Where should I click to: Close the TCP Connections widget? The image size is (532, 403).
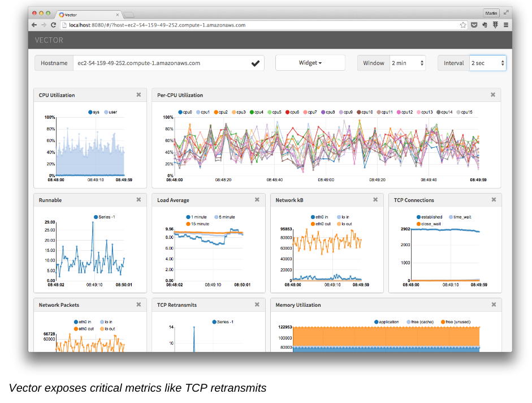coord(494,200)
